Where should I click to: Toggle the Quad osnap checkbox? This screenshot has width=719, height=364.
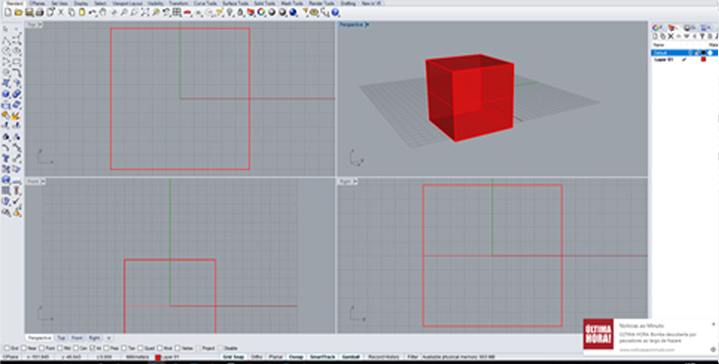point(140,348)
